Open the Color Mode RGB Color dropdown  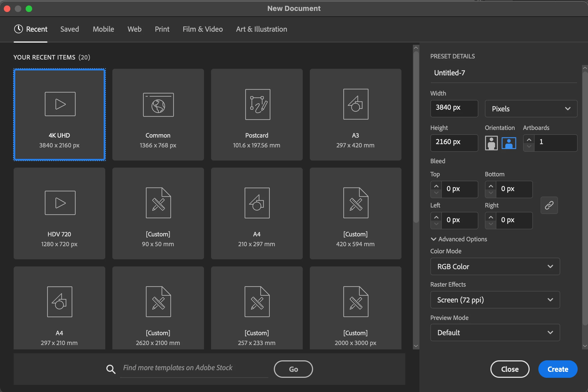pos(495,266)
